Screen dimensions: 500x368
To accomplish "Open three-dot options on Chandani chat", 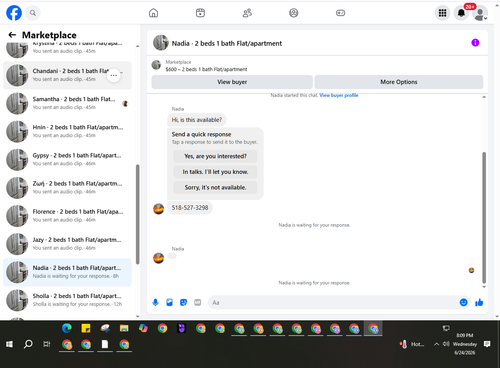I will click(x=114, y=75).
